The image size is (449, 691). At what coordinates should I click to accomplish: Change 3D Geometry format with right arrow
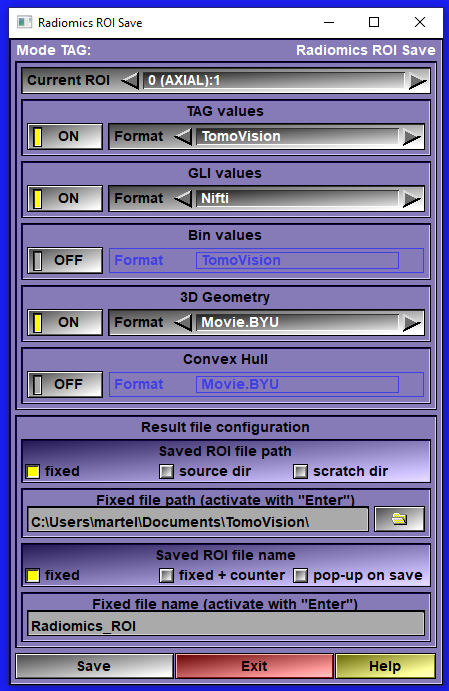click(x=412, y=323)
